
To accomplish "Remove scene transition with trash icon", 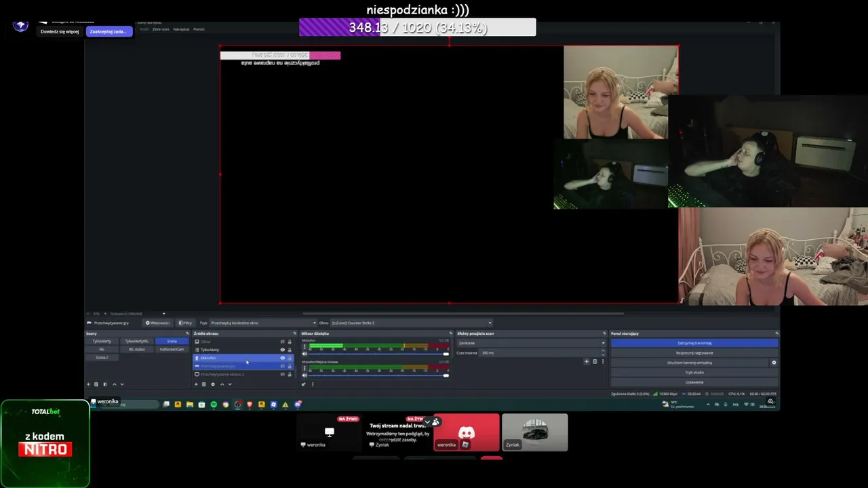I will coord(595,361).
